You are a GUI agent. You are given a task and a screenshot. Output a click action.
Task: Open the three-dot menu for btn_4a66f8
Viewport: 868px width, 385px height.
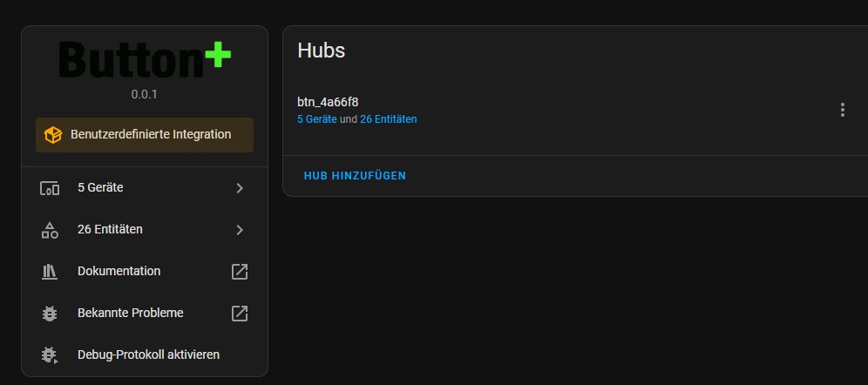(842, 110)
